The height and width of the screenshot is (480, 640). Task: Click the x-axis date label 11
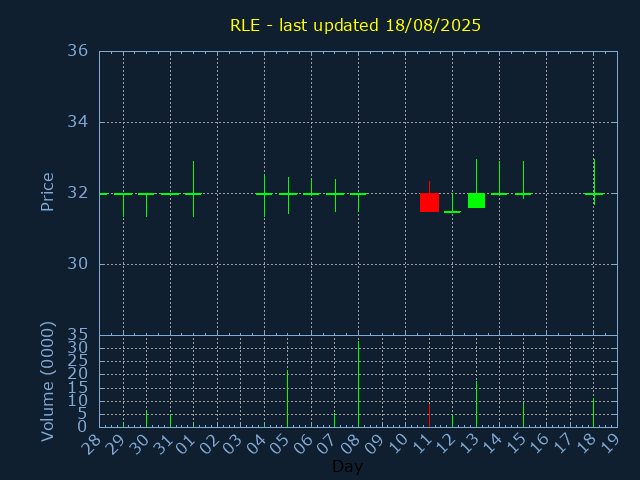click(x=420, y=444)
